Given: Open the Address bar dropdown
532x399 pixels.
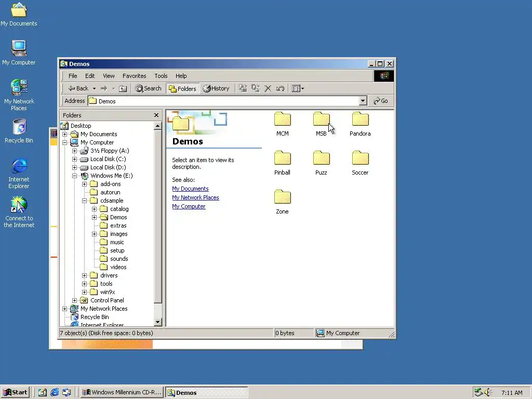Looking at the screenshot, I should pyautogui.click(x=363, y=101).
